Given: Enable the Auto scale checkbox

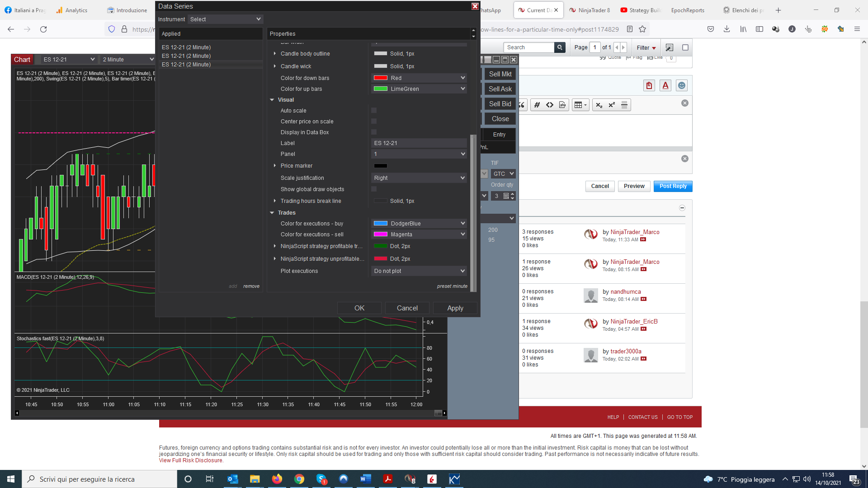Looking at the screenshot, I should 374,111.
